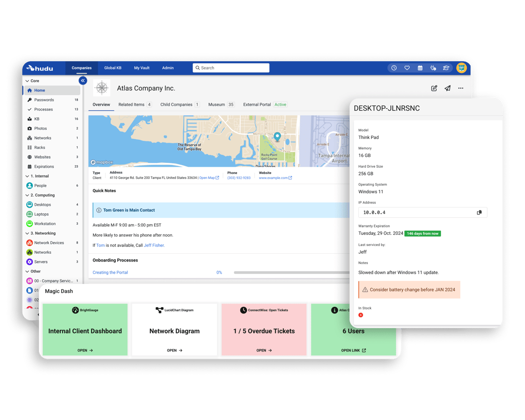Open recent history via the clock icon
Screen dimensions: 525x420
tap(394, 68)
